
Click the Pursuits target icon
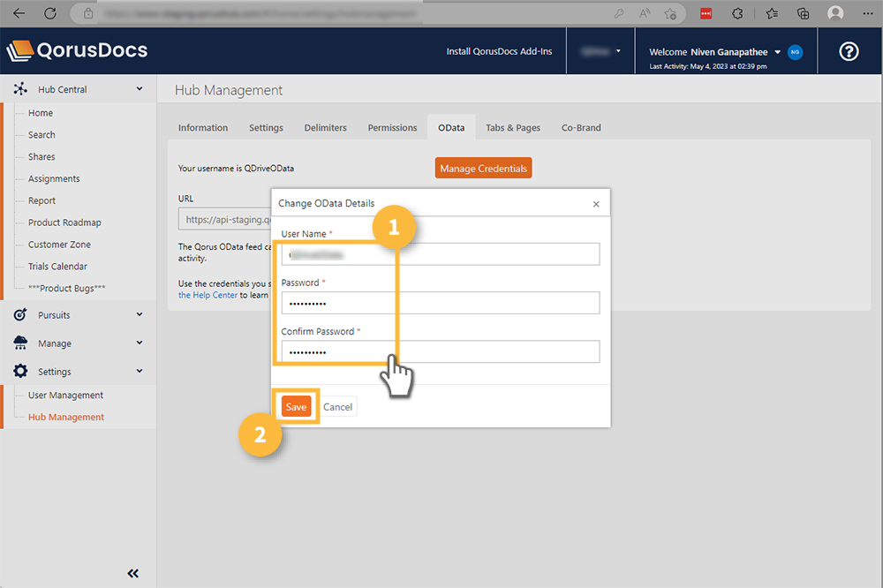coord(20,315)
